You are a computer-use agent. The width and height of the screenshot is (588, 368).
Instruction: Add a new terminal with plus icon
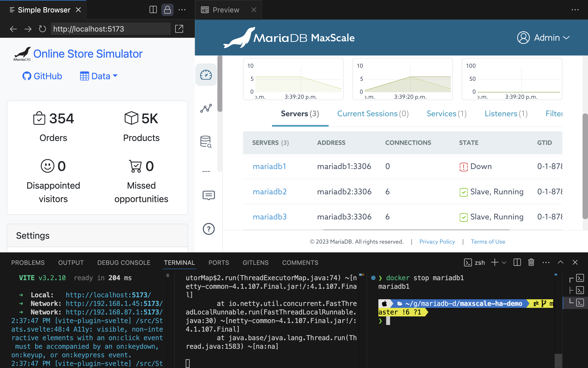495,262
